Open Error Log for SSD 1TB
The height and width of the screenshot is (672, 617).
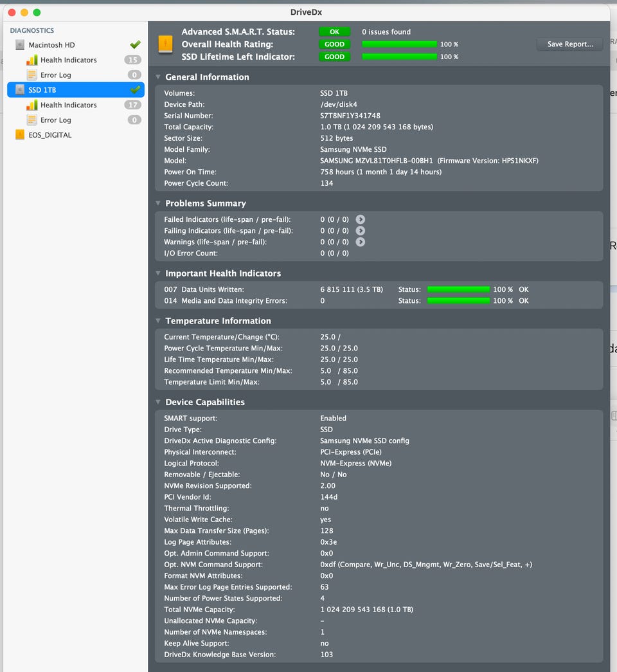tap(76, 120)
